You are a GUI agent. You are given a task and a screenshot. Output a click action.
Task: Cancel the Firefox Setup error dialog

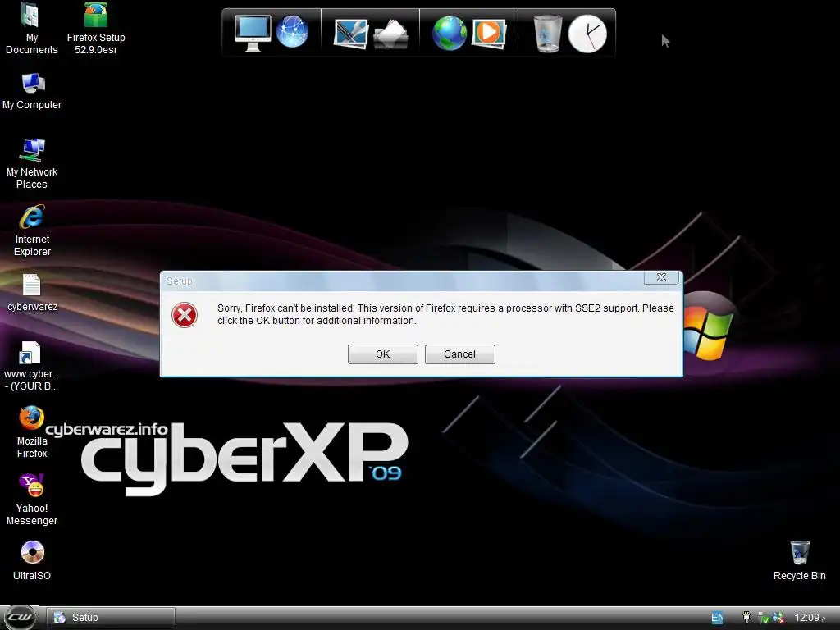click(x=459, y=354)
